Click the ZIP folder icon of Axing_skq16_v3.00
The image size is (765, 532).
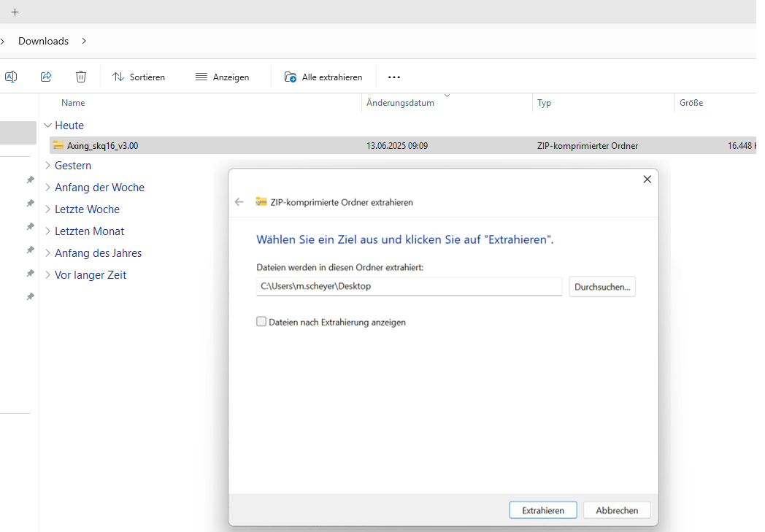(x=58, y=145)
